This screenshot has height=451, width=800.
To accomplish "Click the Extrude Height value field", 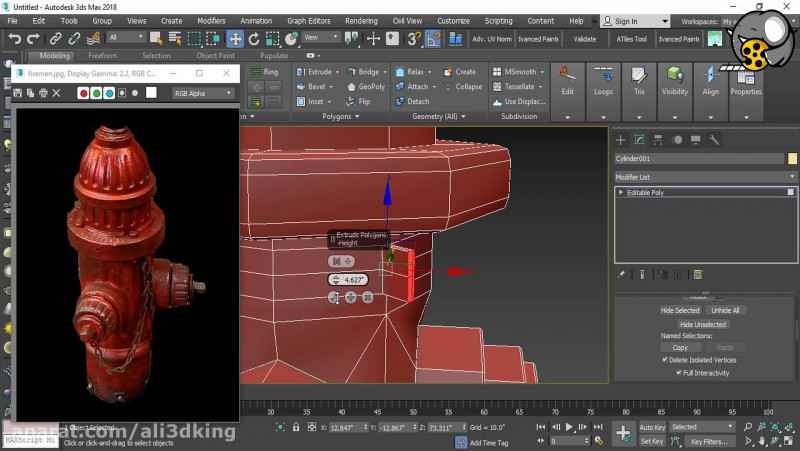I will pos(347,280).
